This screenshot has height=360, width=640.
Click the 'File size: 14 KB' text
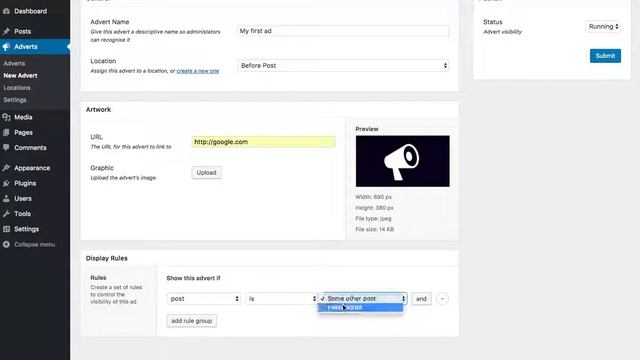(x=375, y=229)
